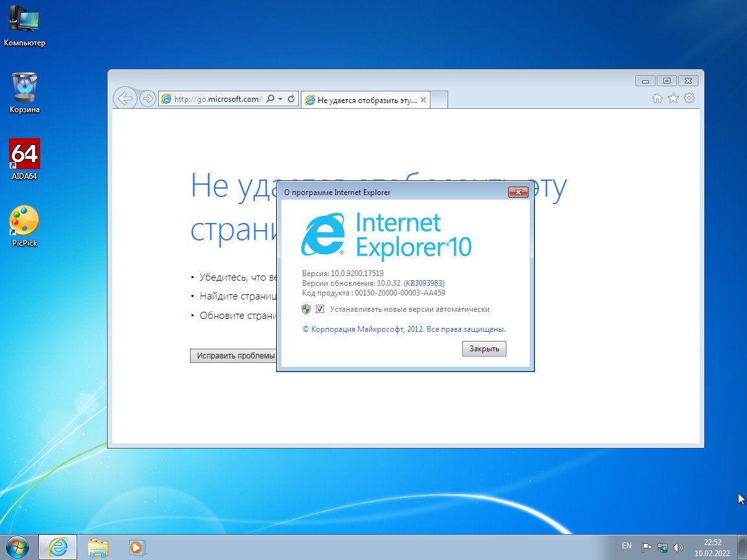747x560 pixels.
Task: Open the Tools gear menu
Action: click(x=689, y=98)
